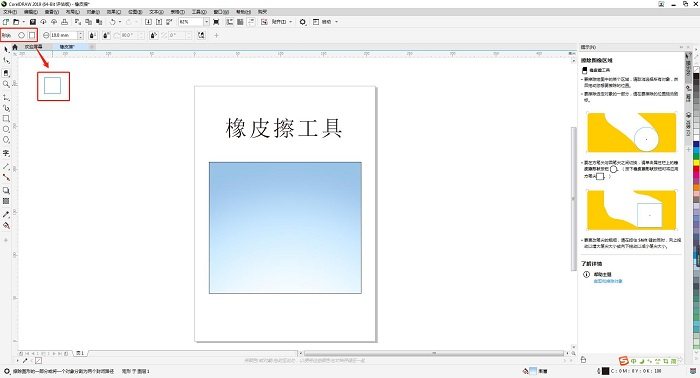
Task: Pick the yellow swatch in color palette
Action: (x=696, y=163)
